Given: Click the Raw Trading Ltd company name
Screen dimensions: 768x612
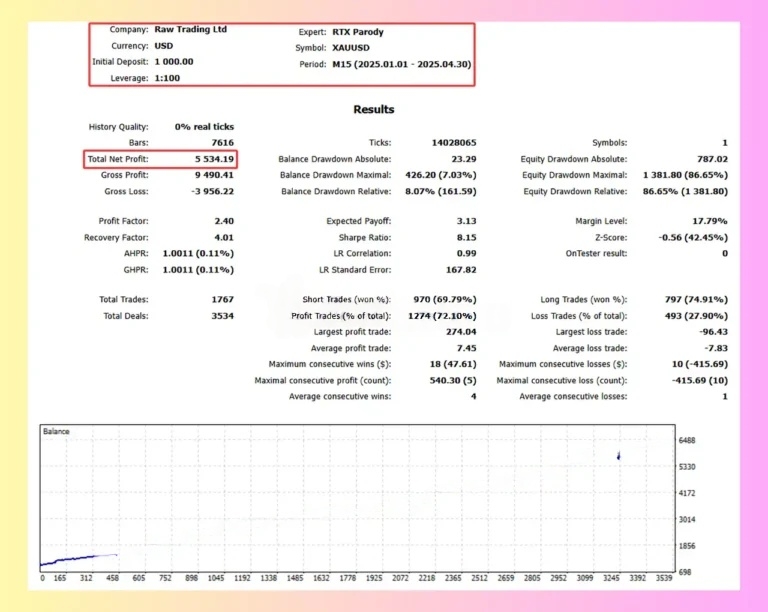Looking at the screenshot, I should point(190,30).
